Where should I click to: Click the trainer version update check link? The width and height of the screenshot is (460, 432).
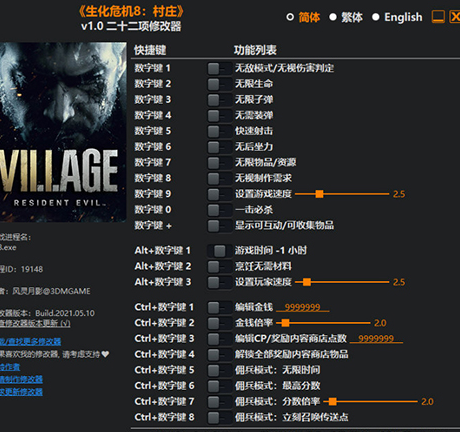click(x=35, y=323)
